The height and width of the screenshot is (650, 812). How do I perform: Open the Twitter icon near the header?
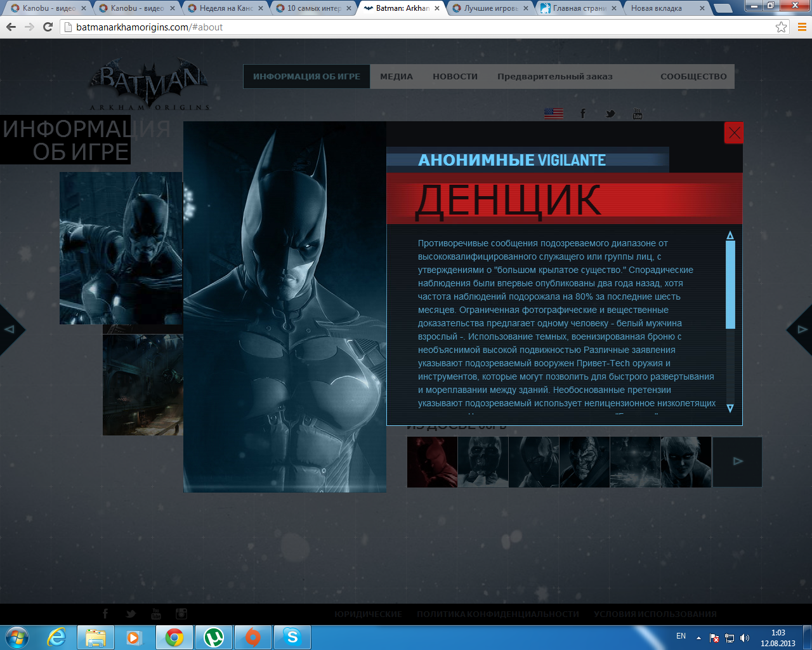(610, 114)
